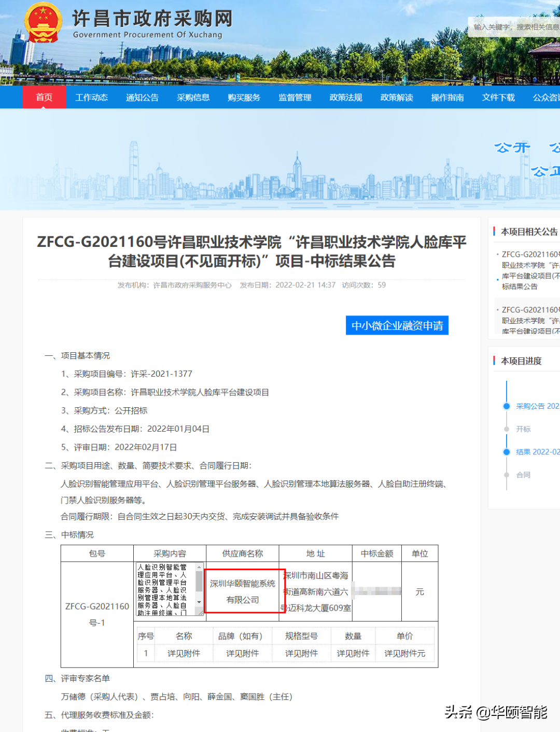Click the 许昌市政府采购网 site title

[x=152, y=19]
